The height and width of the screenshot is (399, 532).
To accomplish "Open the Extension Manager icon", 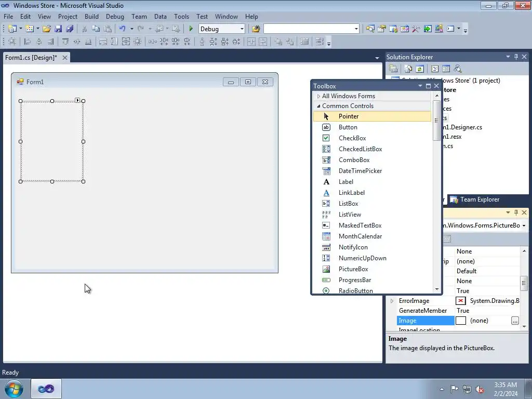I will [438, 29].
